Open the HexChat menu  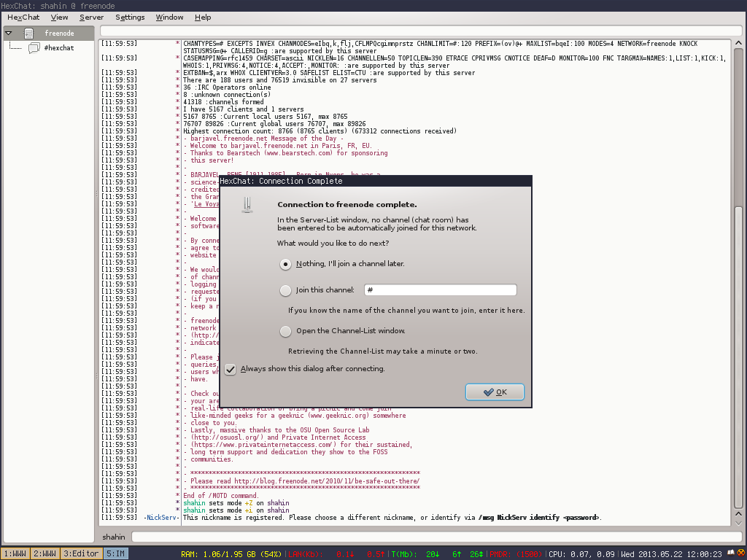point(23,17)
